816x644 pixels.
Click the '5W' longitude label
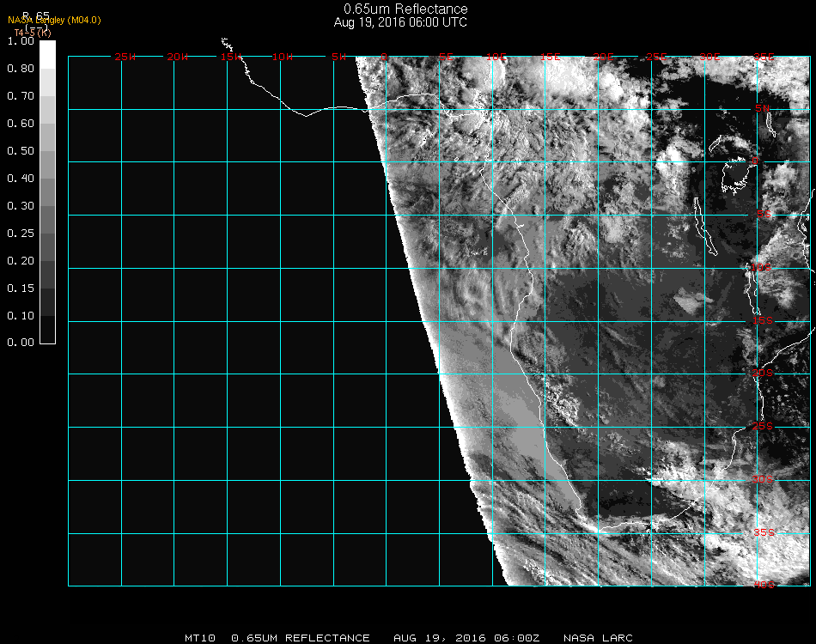pos(338,57)
